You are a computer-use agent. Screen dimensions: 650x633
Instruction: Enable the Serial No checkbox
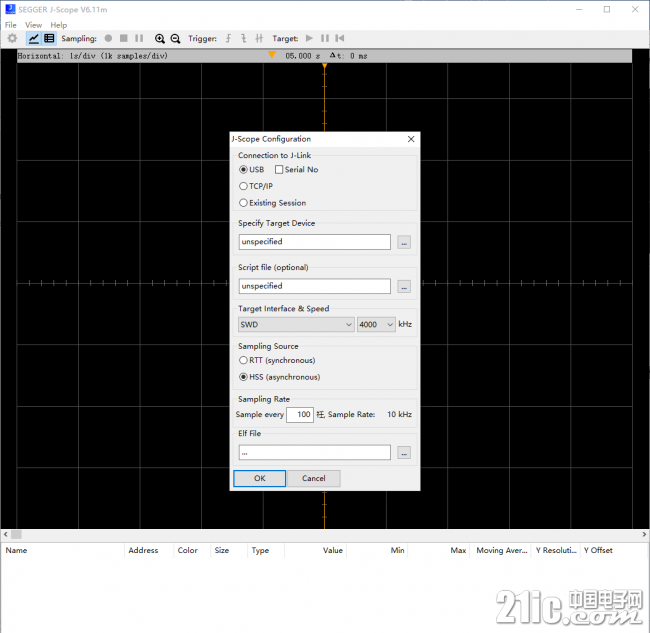tap(279, 170)
